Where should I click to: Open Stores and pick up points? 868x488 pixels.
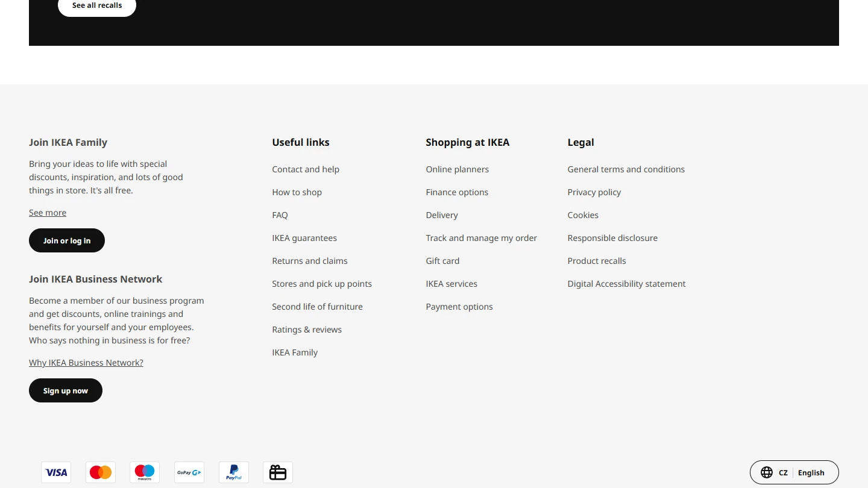click(322, 284)
